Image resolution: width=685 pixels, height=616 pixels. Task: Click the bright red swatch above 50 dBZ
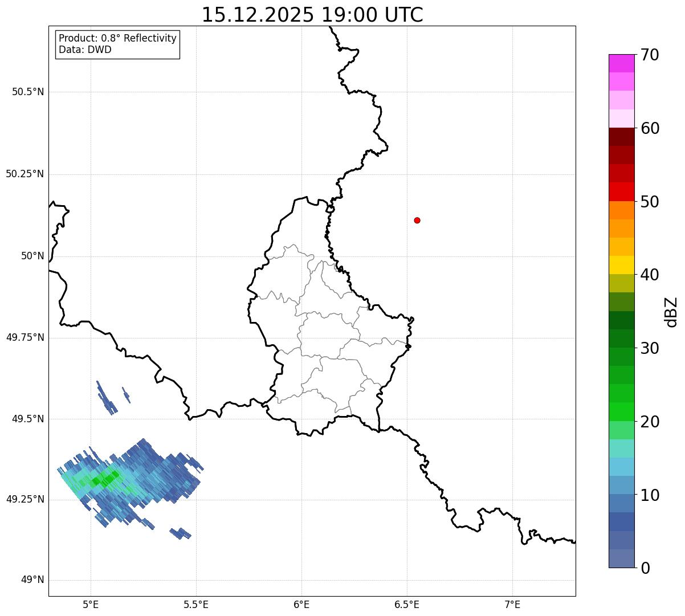[621, 191]
